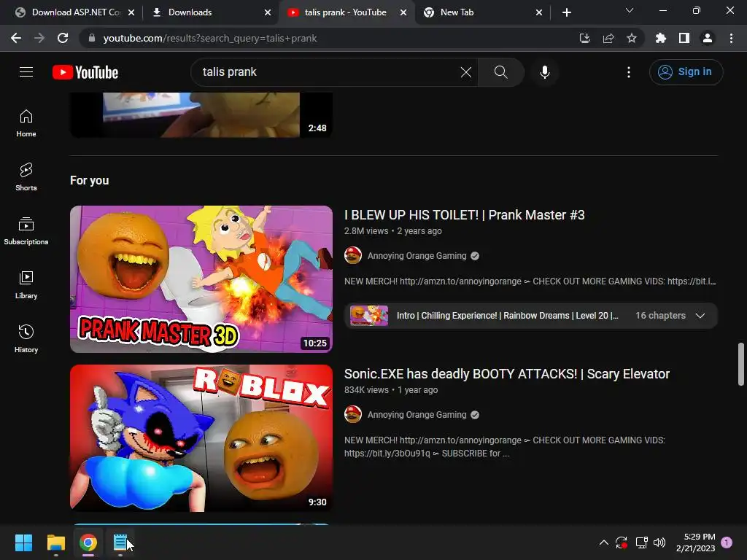Open the Windows Start menu
Screen dimensions: 747x560
23,542
